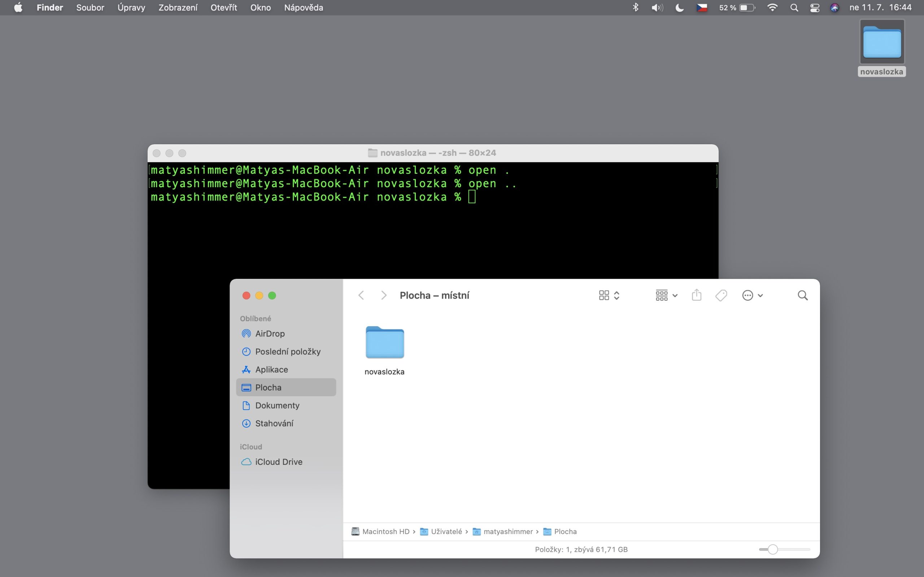
Task: Toggle Do Not Disturb moon icon
Action: (679, 8)
